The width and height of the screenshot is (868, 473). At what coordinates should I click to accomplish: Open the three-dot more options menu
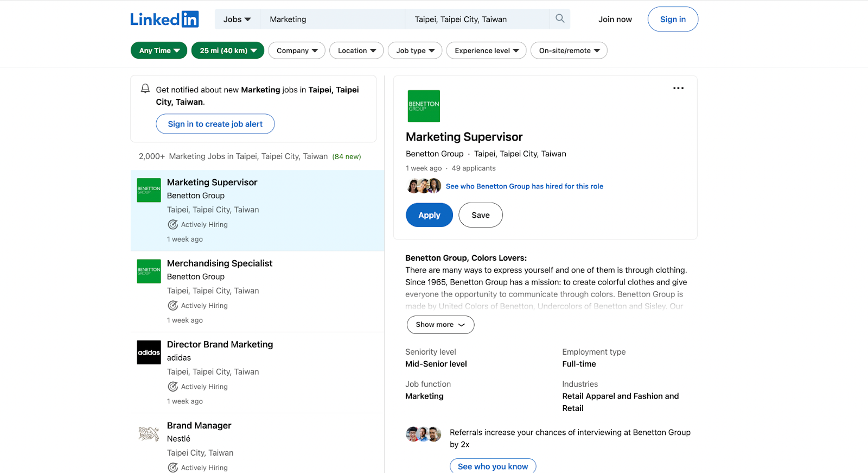pyautogui.click(x=678, y=88)
